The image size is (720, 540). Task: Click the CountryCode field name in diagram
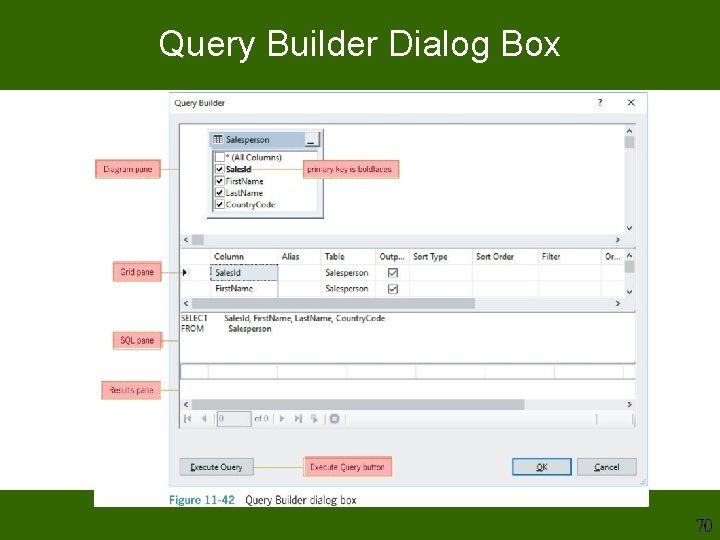pyautogui.click(x=250, y=204)
